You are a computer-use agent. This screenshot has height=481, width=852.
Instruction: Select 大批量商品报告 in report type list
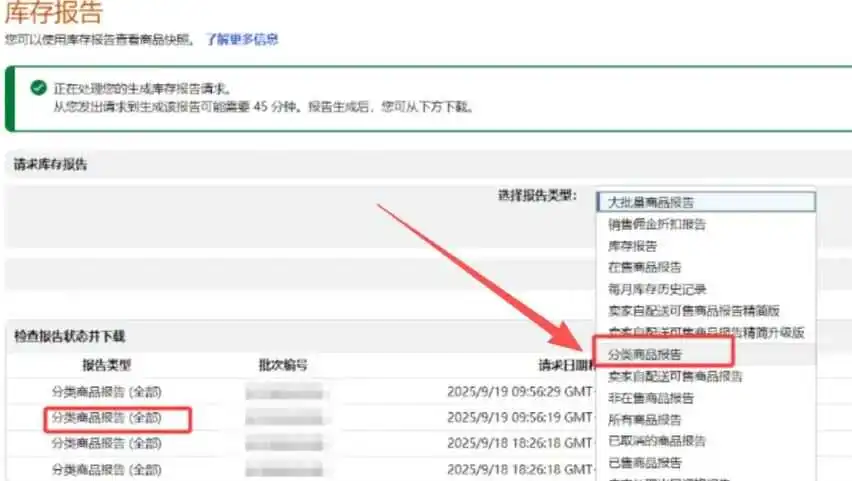tap(706, 202)
